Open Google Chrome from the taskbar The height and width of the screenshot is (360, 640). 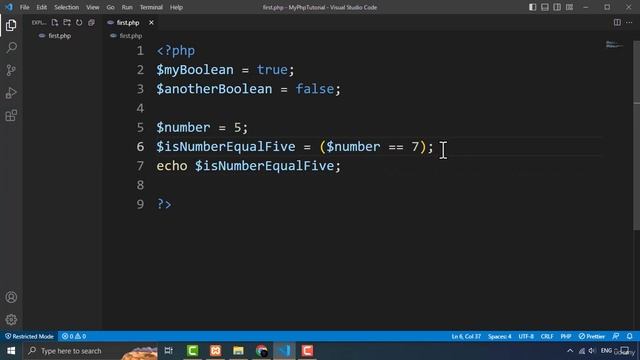click(x=262, y=351)
